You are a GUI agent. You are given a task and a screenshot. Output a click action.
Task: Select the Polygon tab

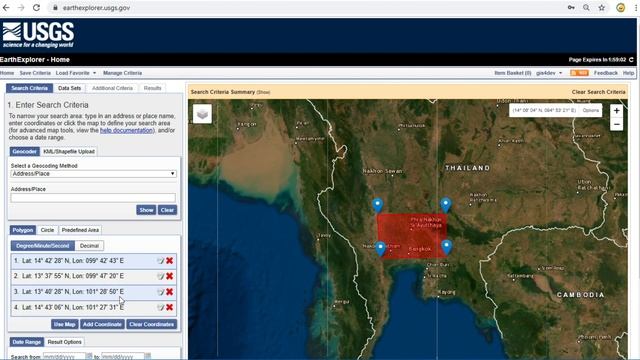(23, 230)
